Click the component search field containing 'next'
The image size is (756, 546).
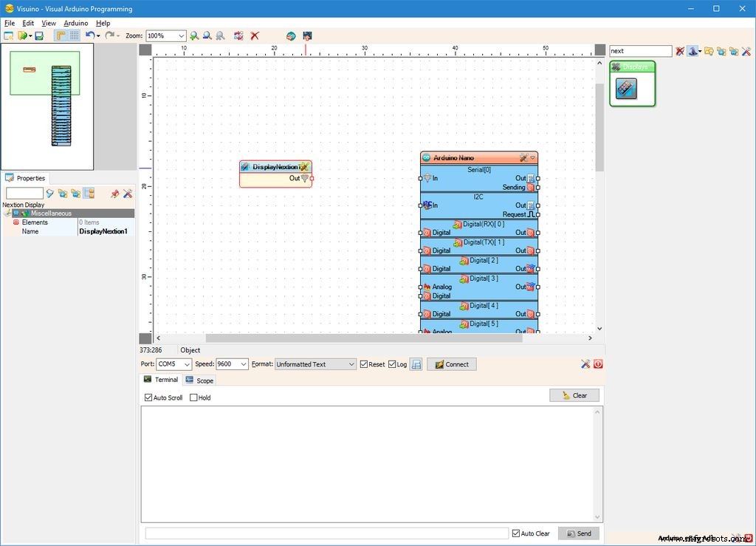(639, 51)
